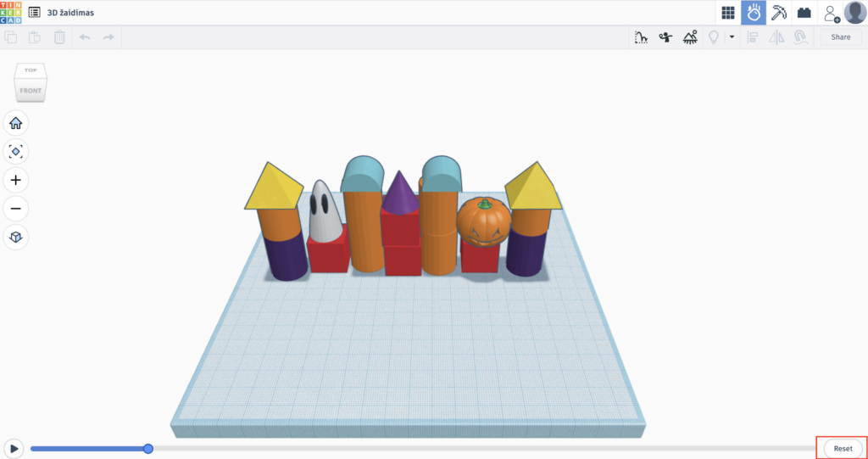The image size is (868, 459).
Task: Click the blue timeline slider handle
Action: pyautogui.click(x=148, y=448)
